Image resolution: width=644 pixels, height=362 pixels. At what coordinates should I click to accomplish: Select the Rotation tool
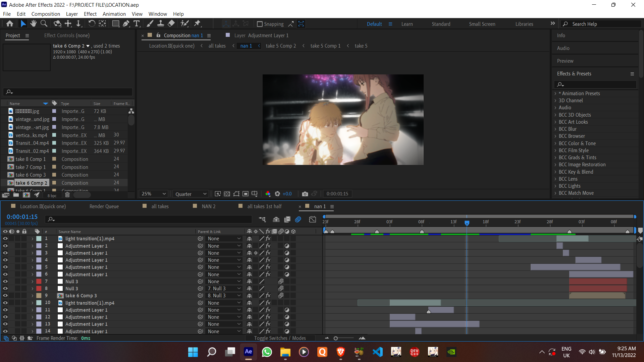(91, 24)
